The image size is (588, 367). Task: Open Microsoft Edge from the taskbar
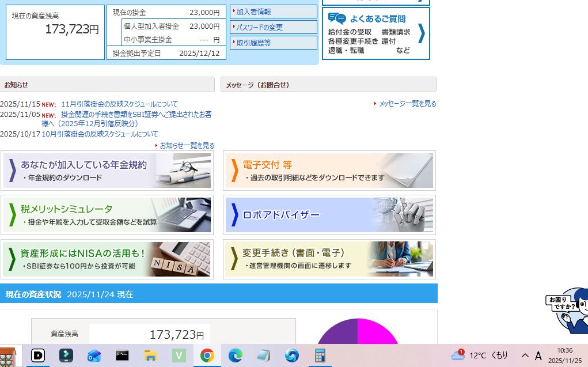coord(235,355)
